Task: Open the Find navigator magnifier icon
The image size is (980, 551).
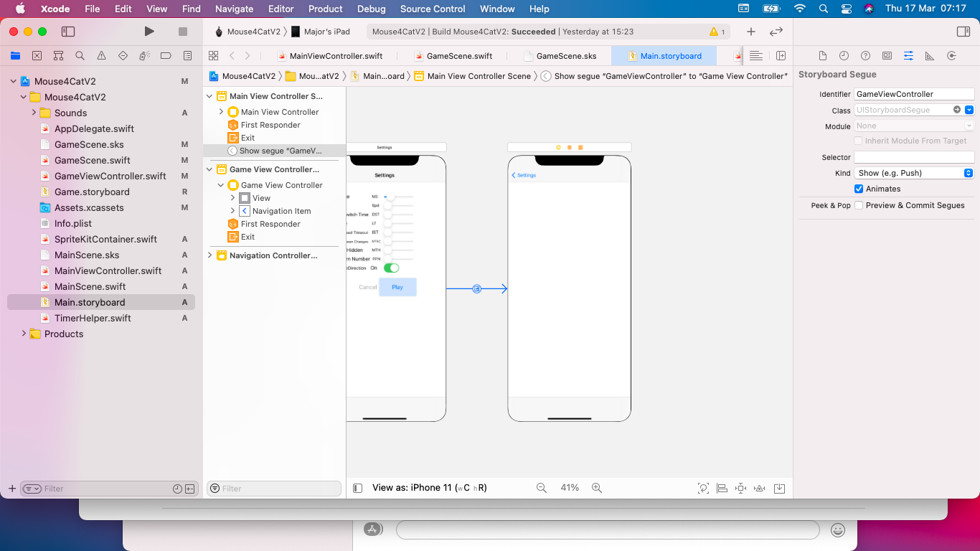Action: (80, 56)
